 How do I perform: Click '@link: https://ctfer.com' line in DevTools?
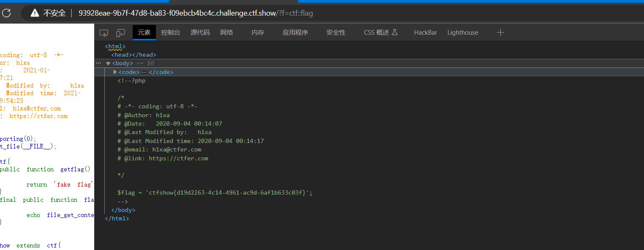pyautogui.click(x=163, y=158)
